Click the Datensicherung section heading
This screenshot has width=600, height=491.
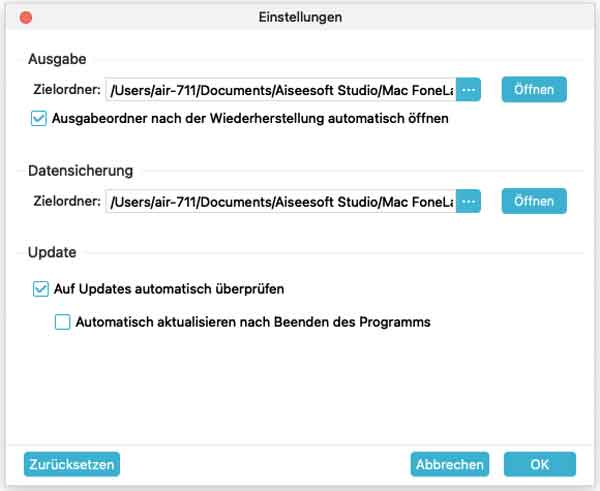tap(81, 171)
